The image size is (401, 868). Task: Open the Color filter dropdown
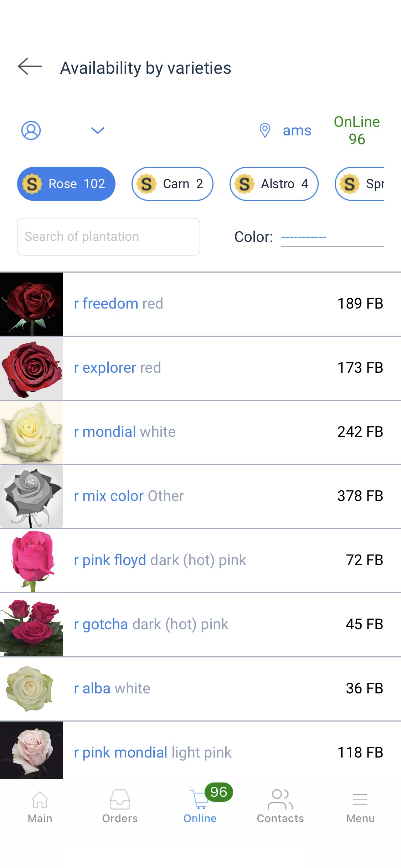(332, 237)
